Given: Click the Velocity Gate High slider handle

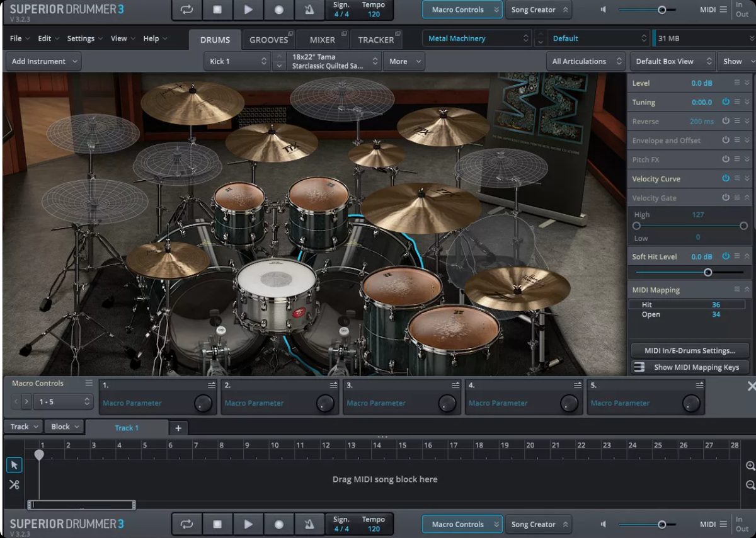Looking at the screenshot, I should pyautogui.click(x=744, y=226).
